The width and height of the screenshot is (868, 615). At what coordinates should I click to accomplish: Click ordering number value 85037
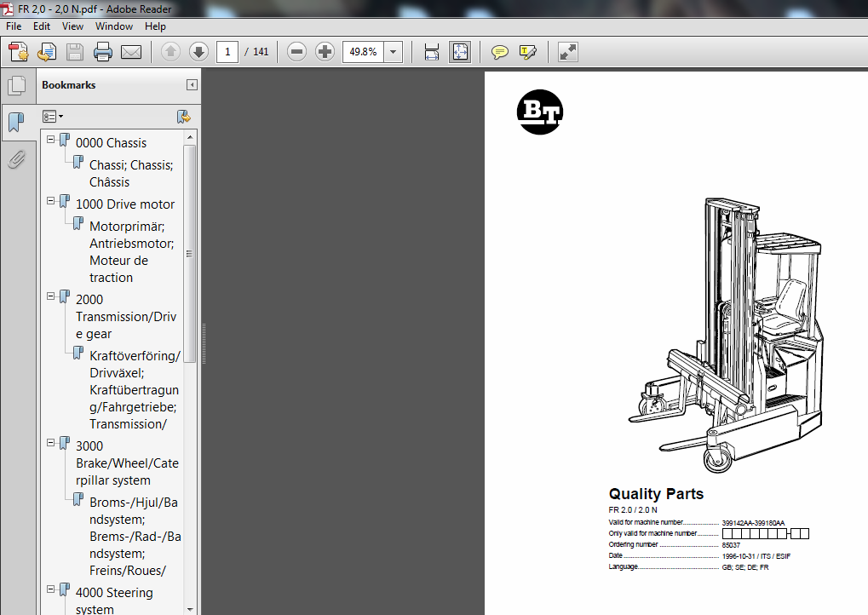(731, 545)
